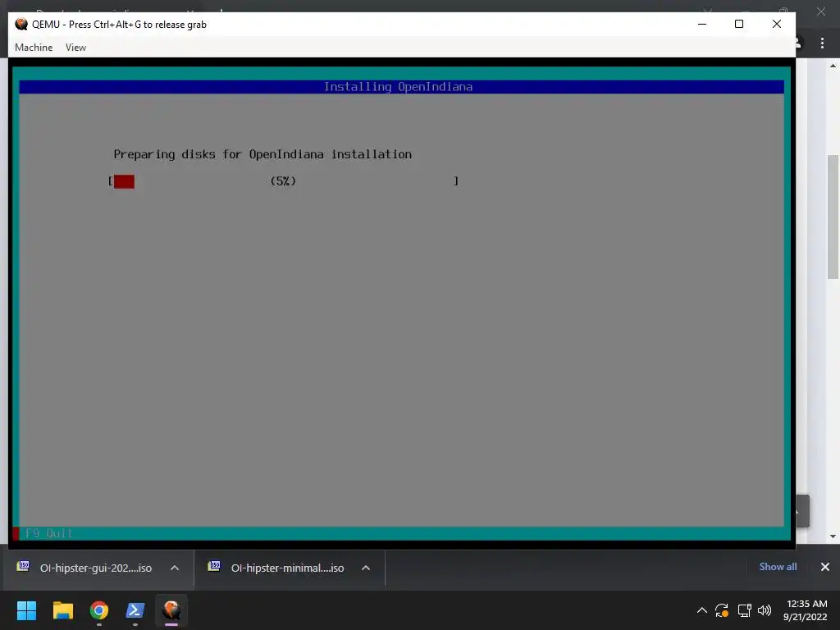Screen dimensions: 840x630
Task: Click the sync status tray icon
Action: pos(722,610)
